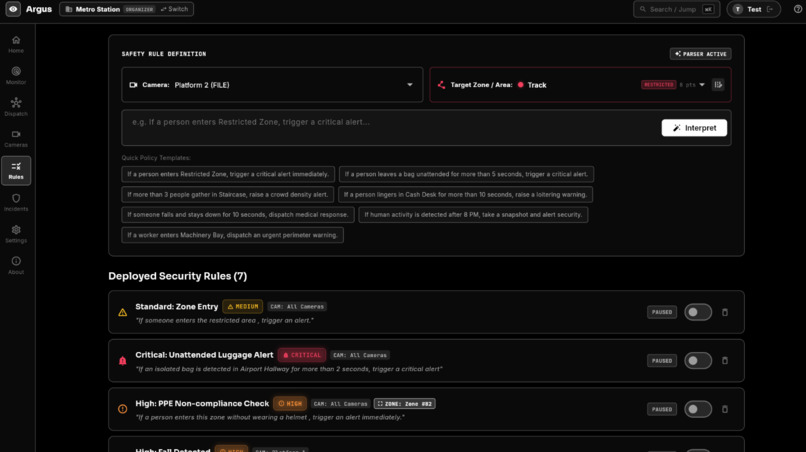Use template: person enters Restricted Zone
This screenshot has width=806, height=452.
[x=228, y=174]
